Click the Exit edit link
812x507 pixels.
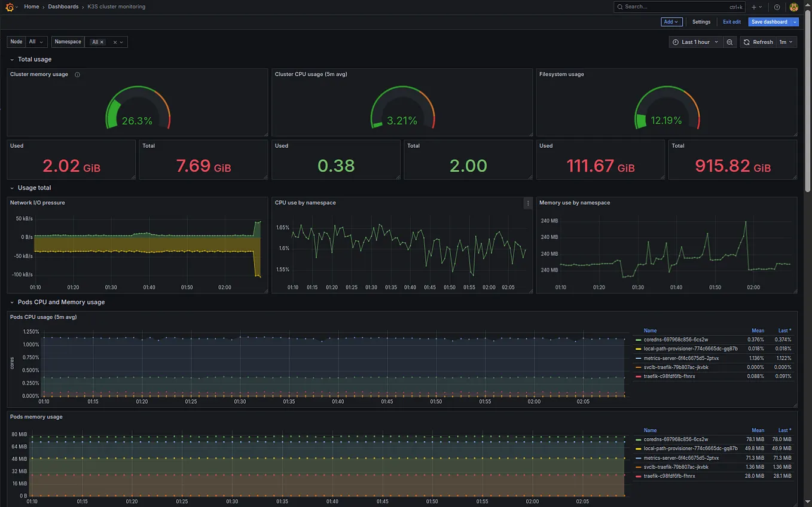[x=732, y=22]
